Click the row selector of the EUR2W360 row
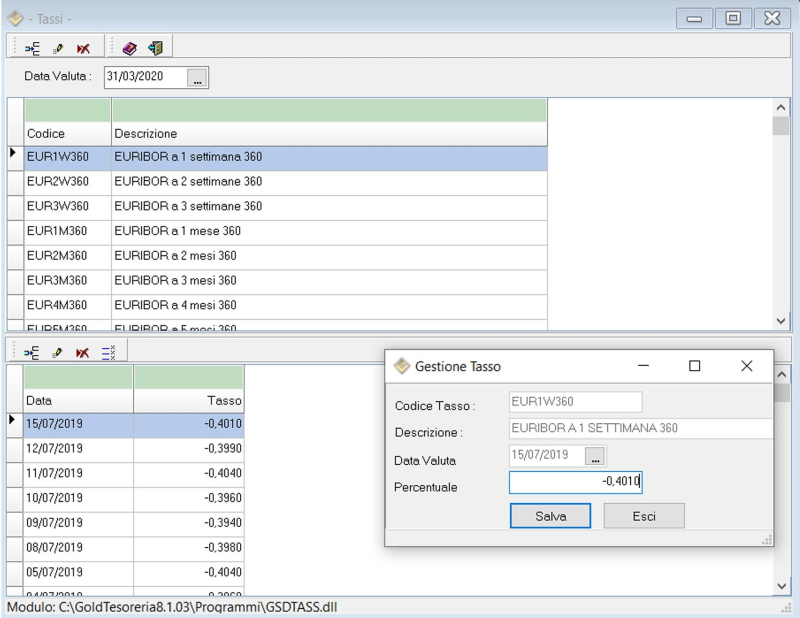 [x=15, y=183]
